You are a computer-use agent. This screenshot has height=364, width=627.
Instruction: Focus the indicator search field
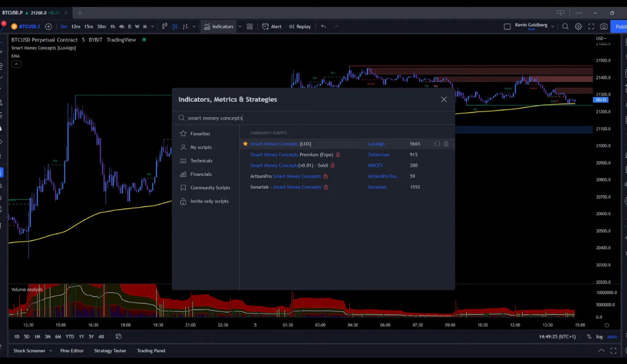coord(313,118)
